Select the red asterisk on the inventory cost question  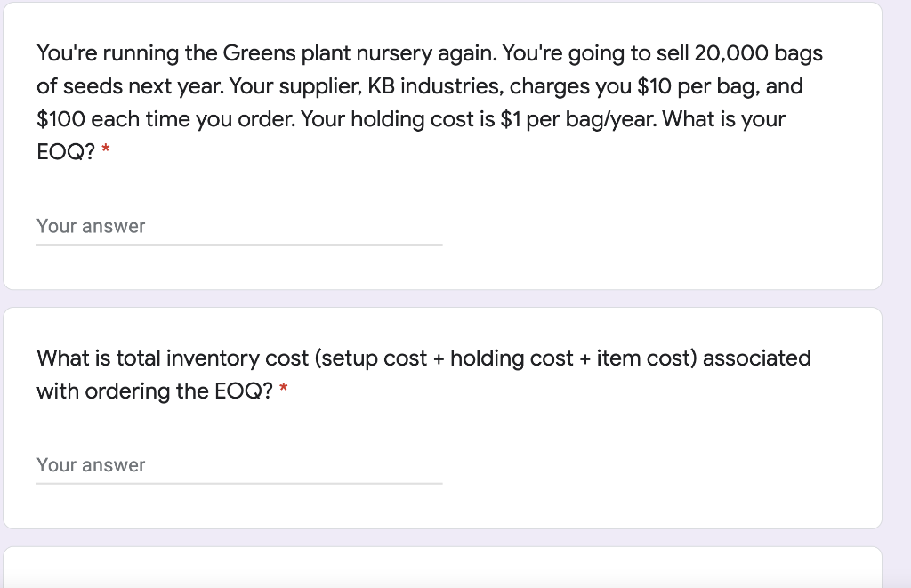coord(282,389)
